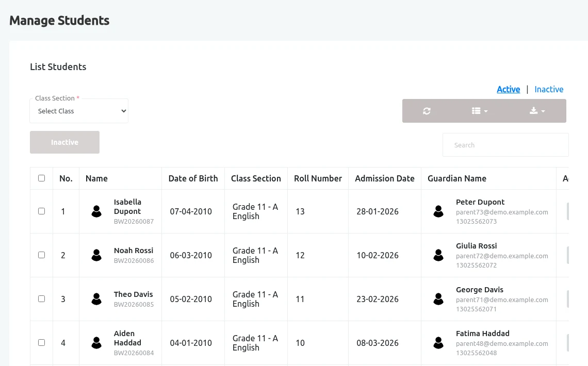Click the name Aiden Haddad
This screenshot has height=366, width=588.
point(127,338)
